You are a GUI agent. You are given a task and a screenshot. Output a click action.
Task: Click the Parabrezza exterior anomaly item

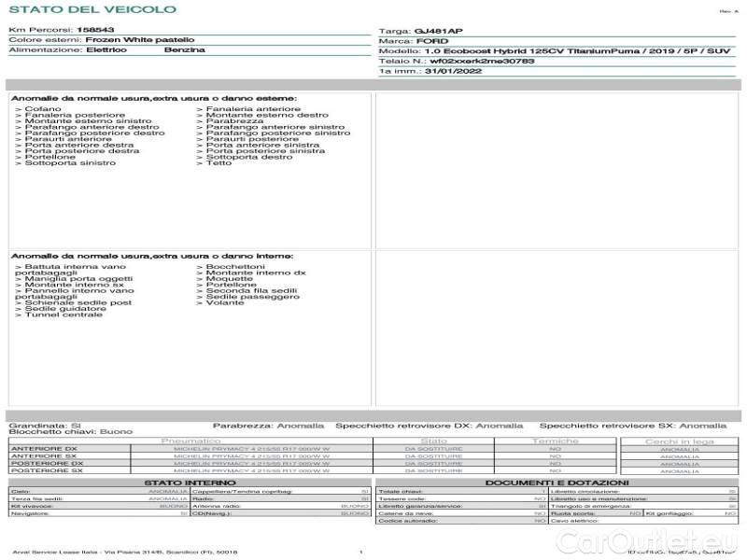[230, 120]
